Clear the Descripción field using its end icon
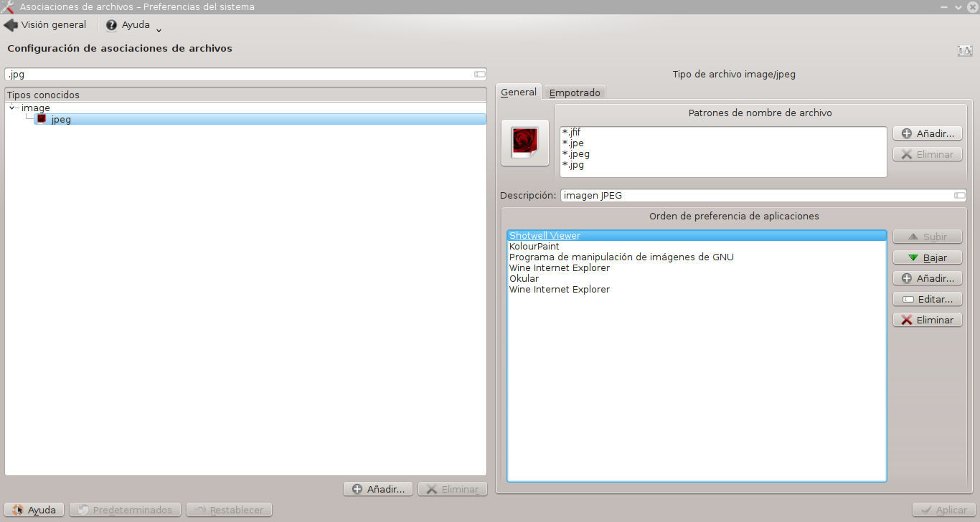Viewport: 980px width, 522px height. (x=959, y=195)
